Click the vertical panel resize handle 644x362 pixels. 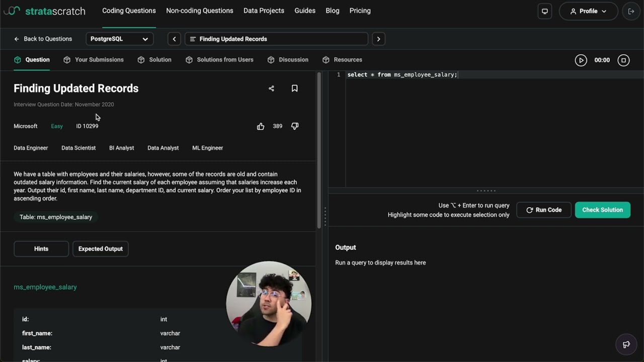pyautogui.click(x=325, y=217)
